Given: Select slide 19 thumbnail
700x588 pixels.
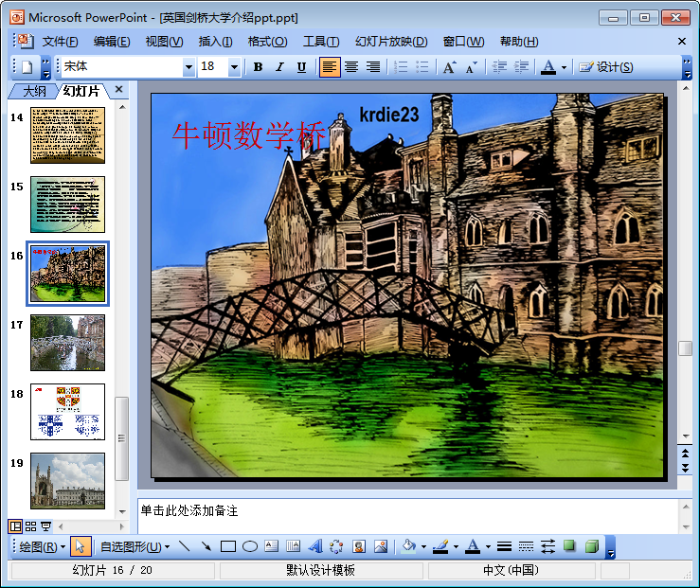Looking at the screenshot, I should click(67, 481).
